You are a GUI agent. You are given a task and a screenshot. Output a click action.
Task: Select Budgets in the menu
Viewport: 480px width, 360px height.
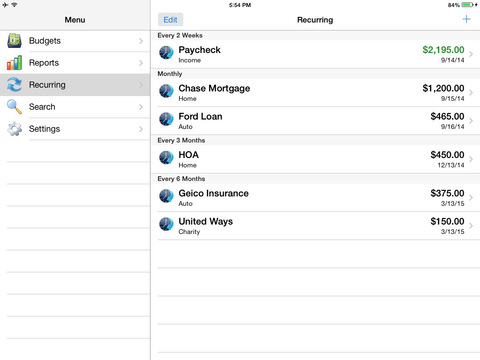click(75, 41)
